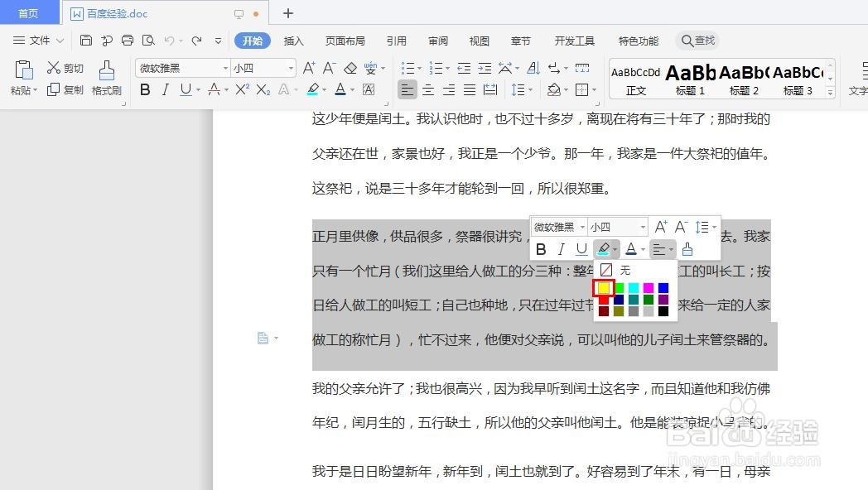Pick the yellow highlight color swatch

tap(604, 287)
